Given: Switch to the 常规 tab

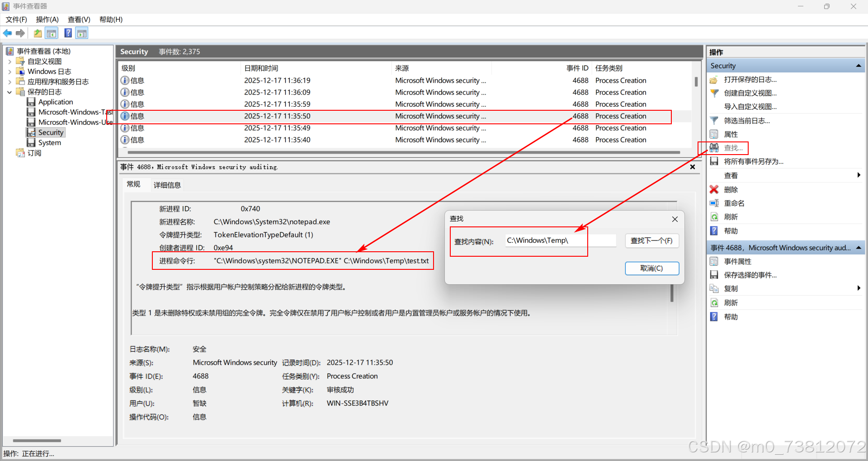Looking at the screenshot, I should coord(134,184).
